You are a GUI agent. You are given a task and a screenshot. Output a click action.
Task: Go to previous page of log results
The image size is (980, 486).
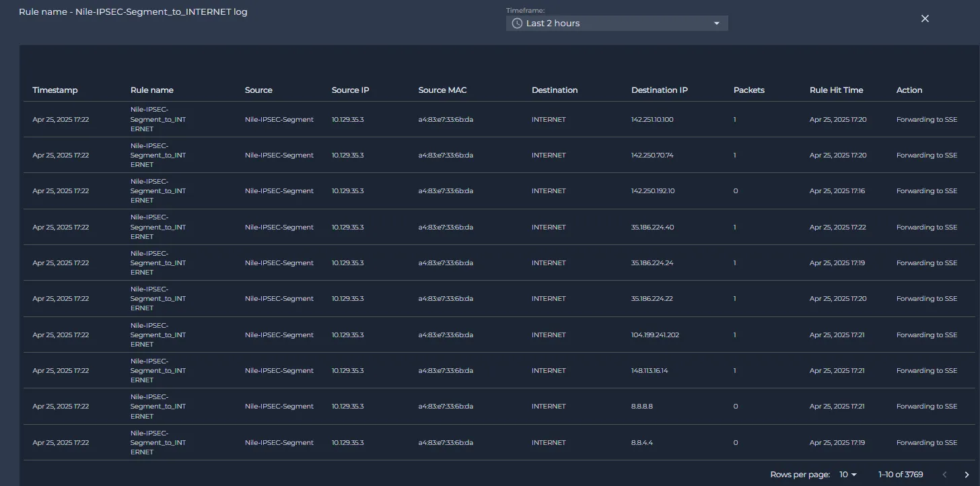(x=945, y=475)
